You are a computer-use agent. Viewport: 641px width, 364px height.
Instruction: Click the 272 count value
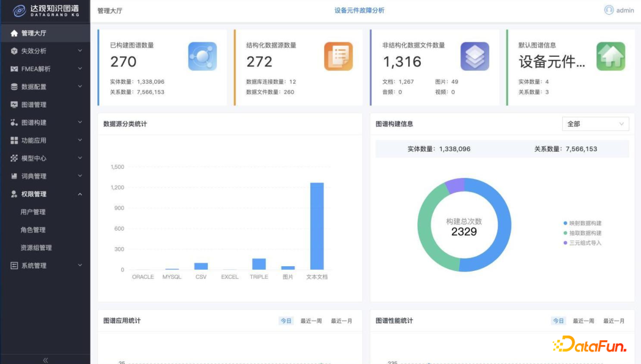coord(259,62)
